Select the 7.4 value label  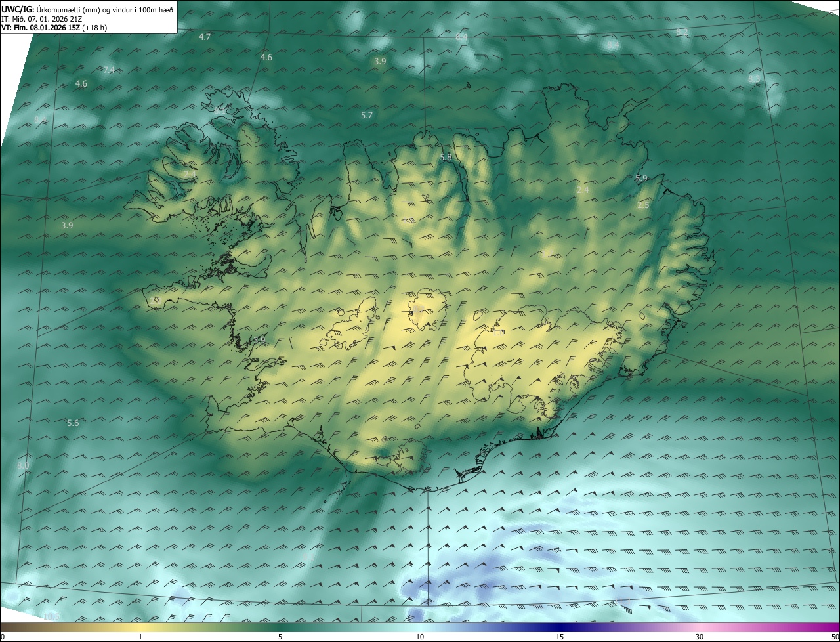click(x=109, y=70)
